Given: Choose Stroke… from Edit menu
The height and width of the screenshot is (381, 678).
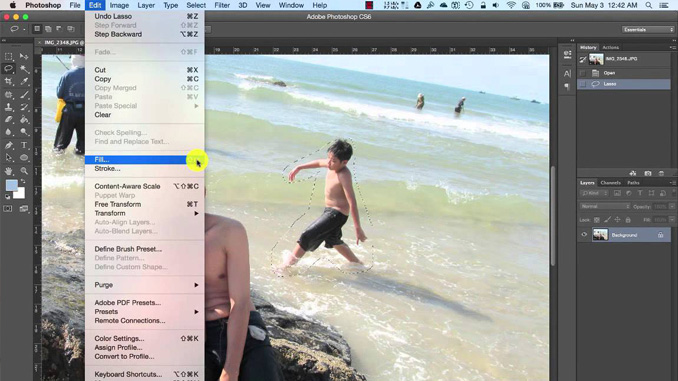Looking at the screenshot, I should pyautogui.click(x=144, y=169).
